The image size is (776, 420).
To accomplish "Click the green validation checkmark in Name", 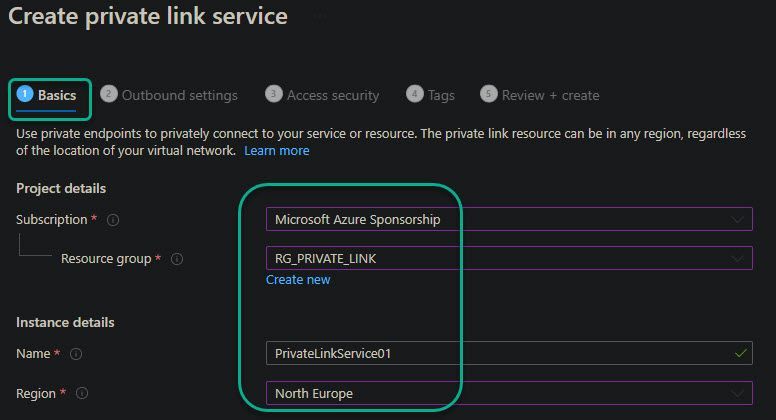I will pos(740,353).
